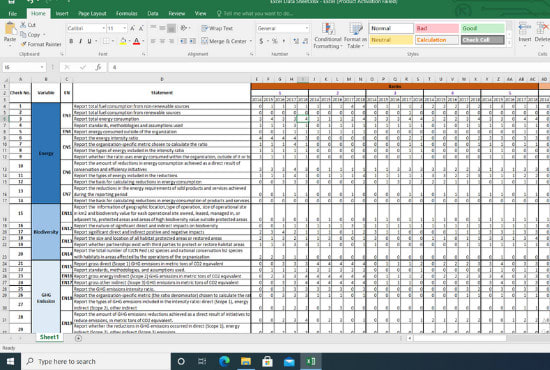Screen dimensions: 550x370
Task: Apply the Bad cell style
Action: [x=437, y=28]
